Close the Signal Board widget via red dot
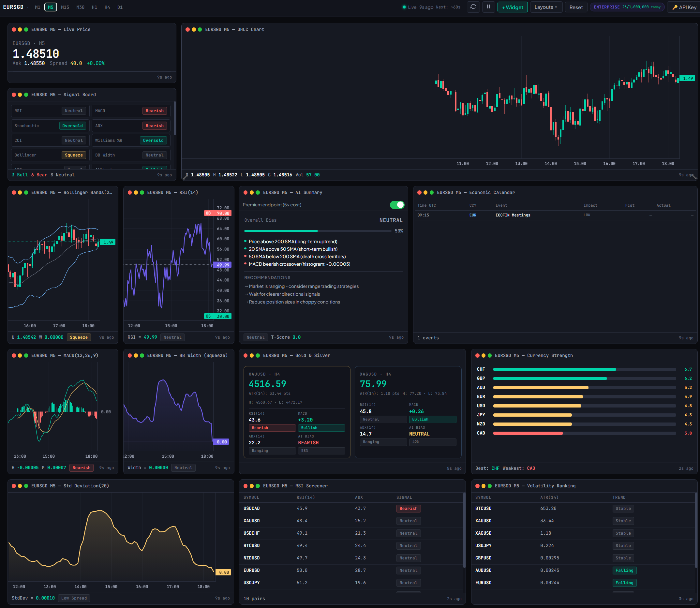 point(14,95)
